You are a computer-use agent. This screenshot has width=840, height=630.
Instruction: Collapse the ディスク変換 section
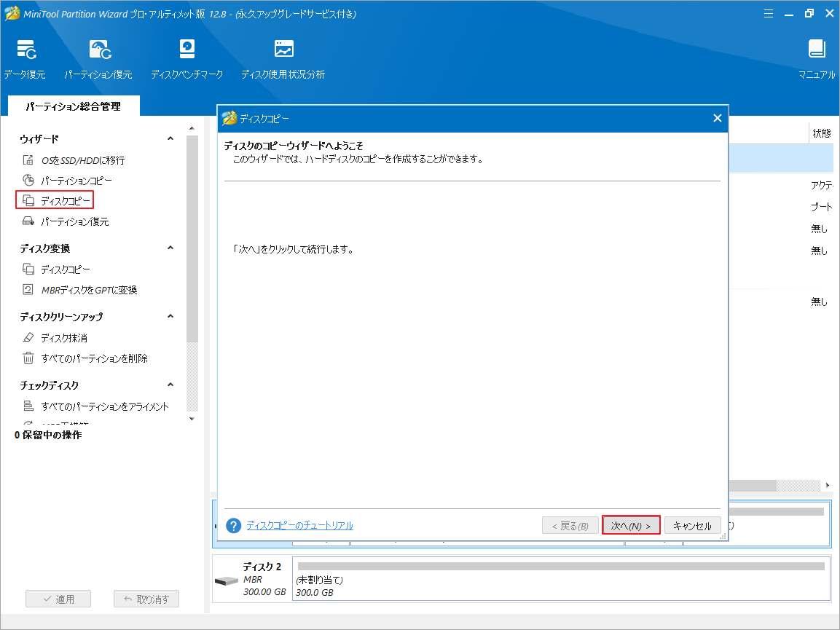(170, 248)
